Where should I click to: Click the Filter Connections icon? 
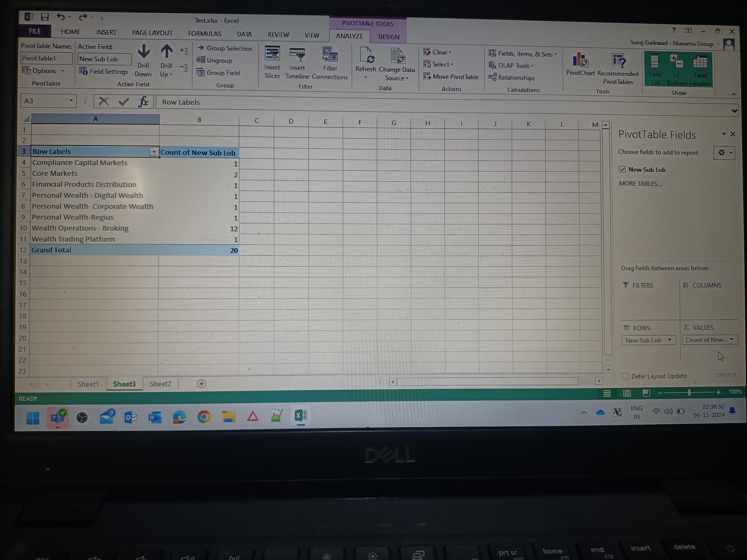(330, 54)
